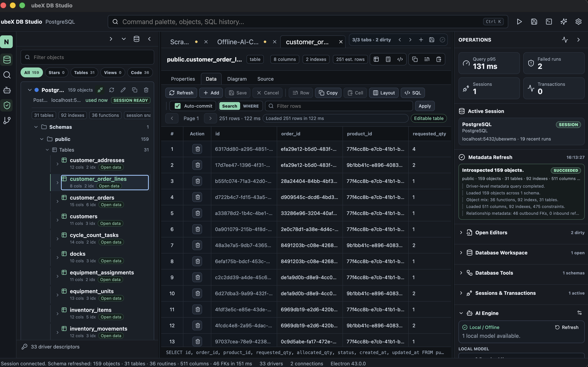Select the All 159 filter chip
Viewport: 588px width, 367px height.
tap(31, 72)
